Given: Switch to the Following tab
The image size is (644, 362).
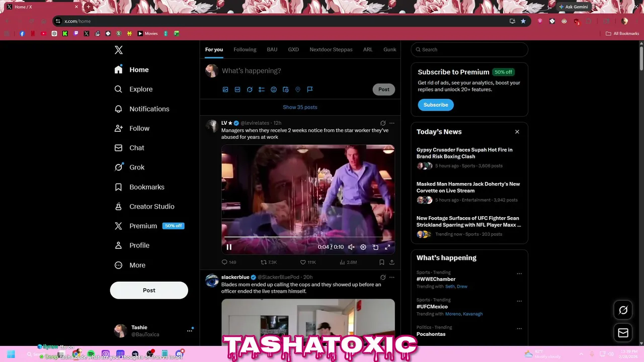Looking at the screenshot, I should (x=245, y=50).
